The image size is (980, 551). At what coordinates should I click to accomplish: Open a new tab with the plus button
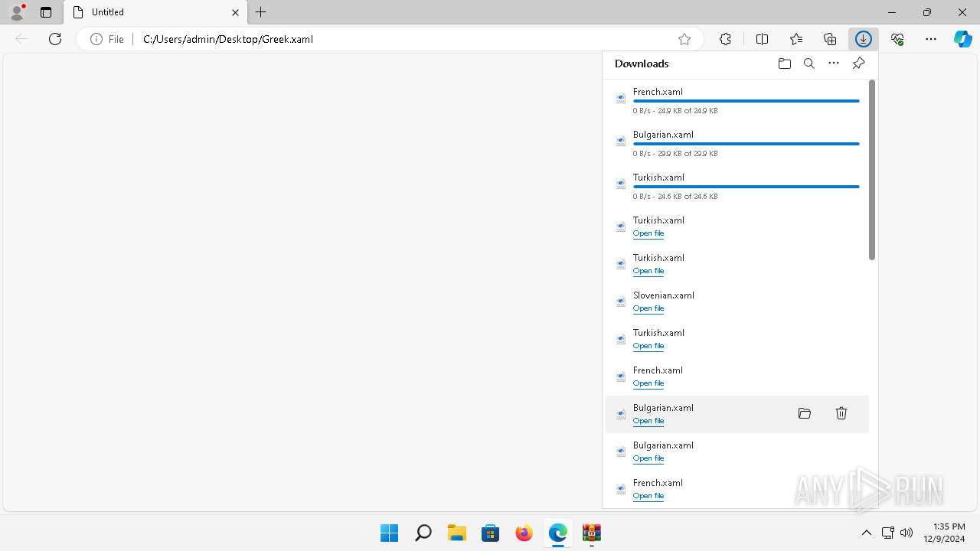point(261,12)
